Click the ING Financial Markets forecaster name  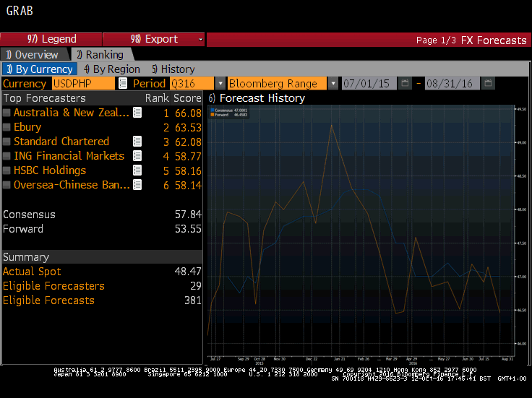[69, 156]
